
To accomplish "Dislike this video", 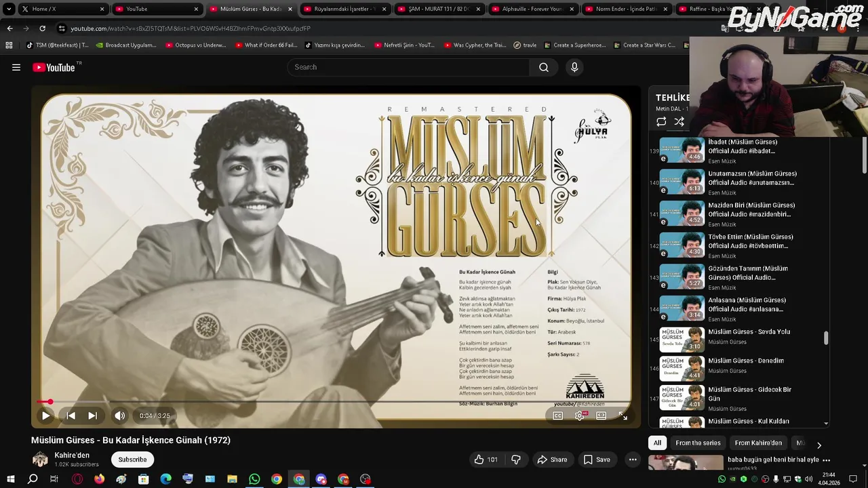I will pos(516,460).
